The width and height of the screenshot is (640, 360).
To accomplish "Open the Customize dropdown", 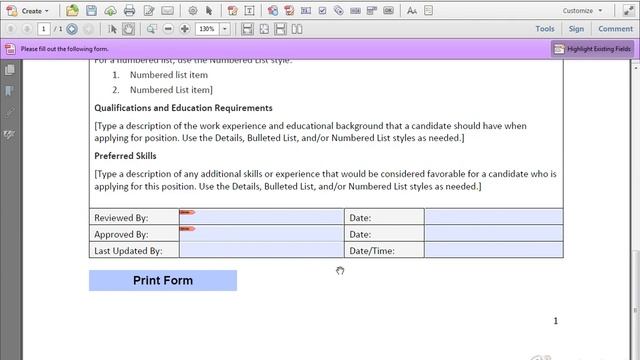I will (x=582, y=11).
